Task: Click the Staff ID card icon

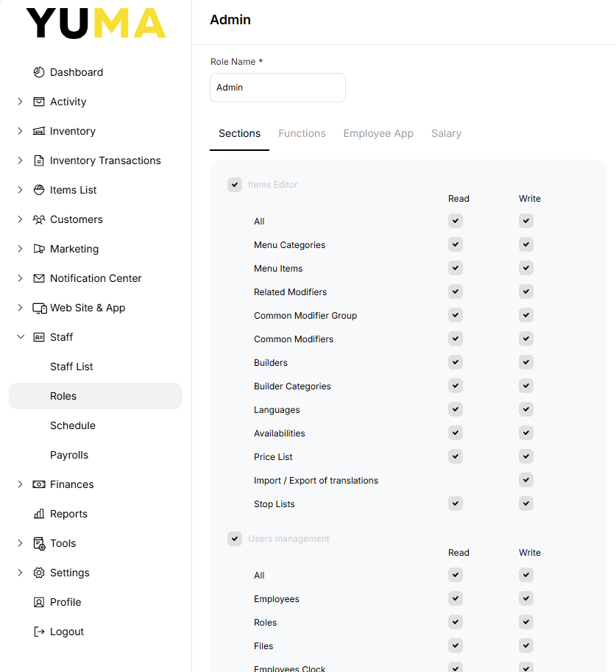Action: click(39, 337)
